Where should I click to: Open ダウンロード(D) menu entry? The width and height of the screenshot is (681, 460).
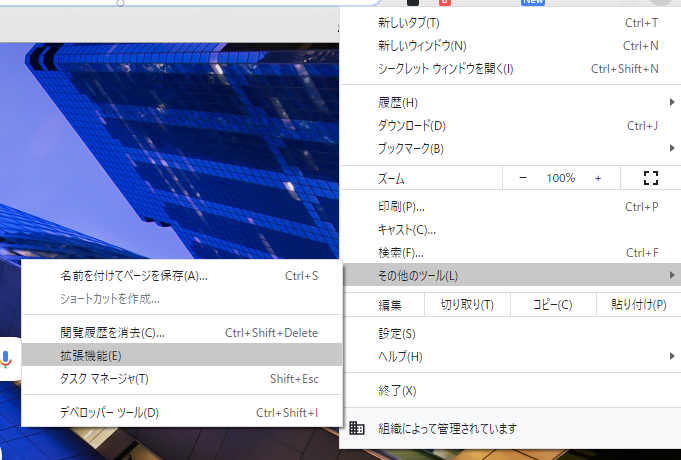(x=511, y=126)
